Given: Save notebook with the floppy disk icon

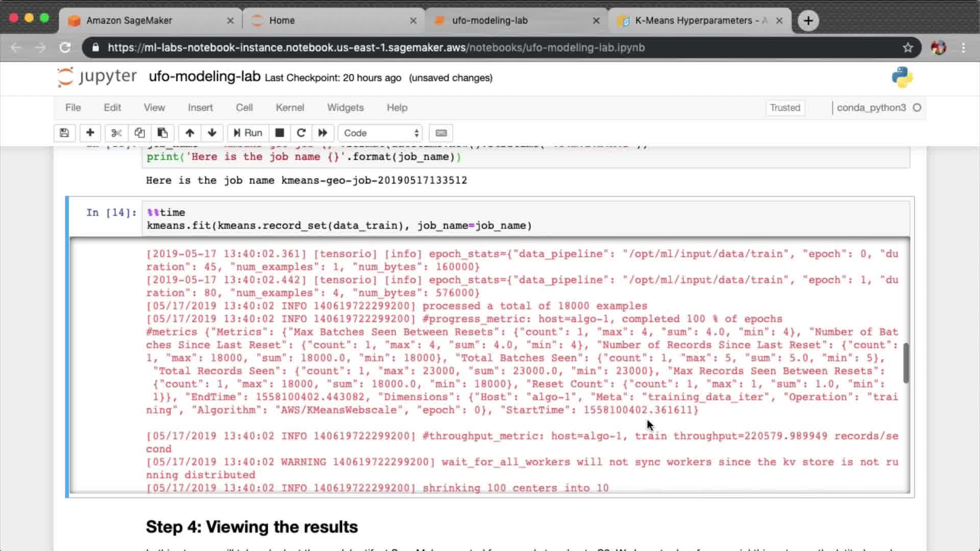Looking at the screenshot, I should [64, 133].
